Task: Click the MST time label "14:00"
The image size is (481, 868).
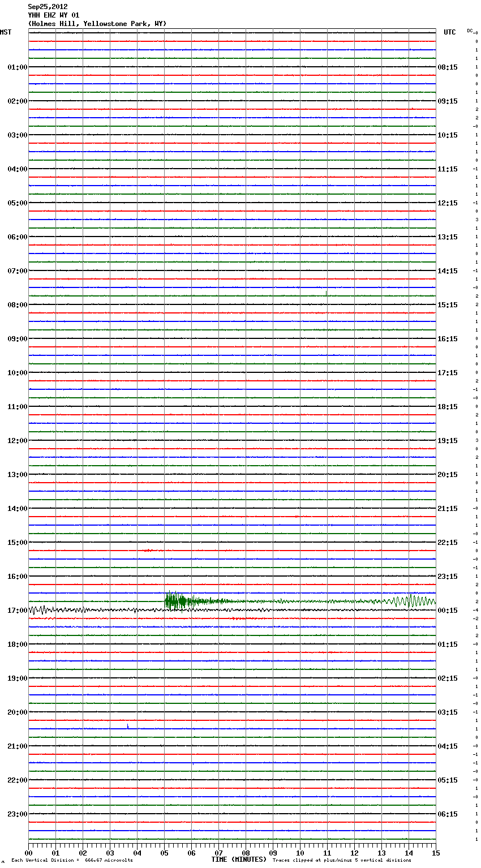Action: (18, 509)
